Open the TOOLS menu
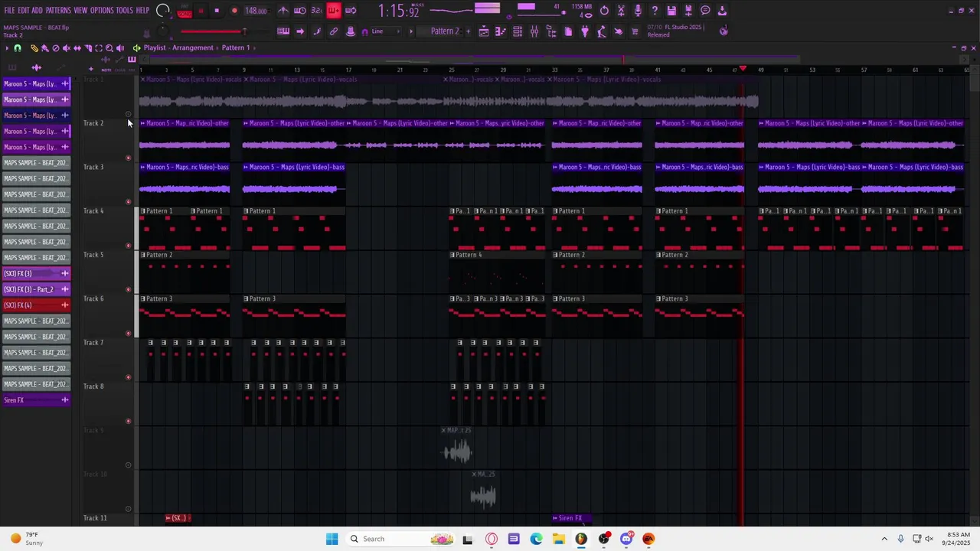The height and width of the screenshot is (551, 980). (x=124, y=11)
